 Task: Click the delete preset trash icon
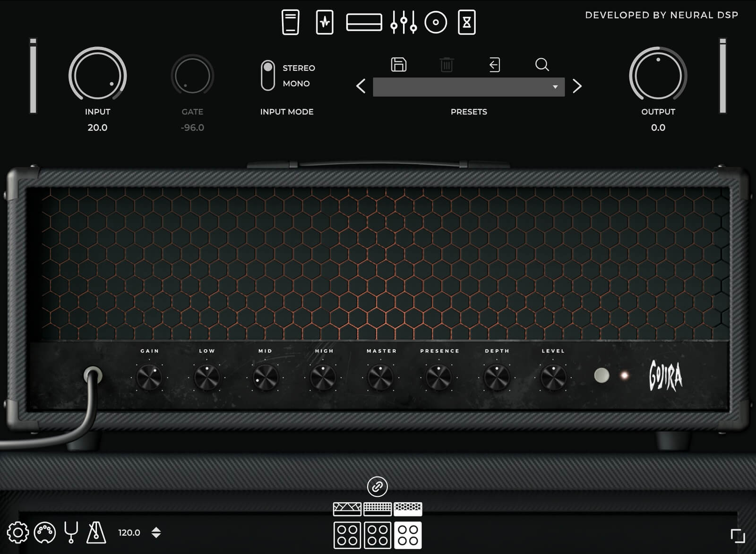click(x=447, y=65)
